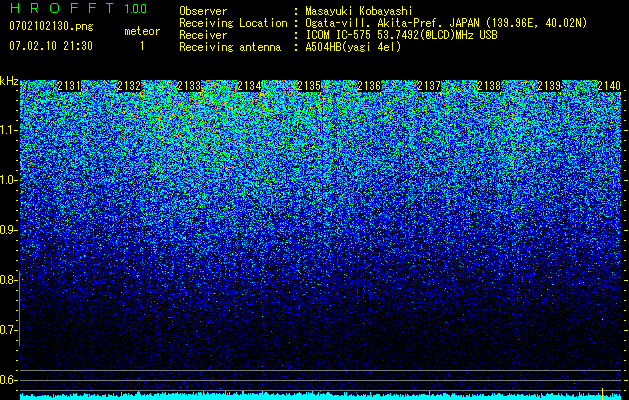Click the 2131 time marker
The height and width of the screenshot is (400, 629).
[69, 86]
